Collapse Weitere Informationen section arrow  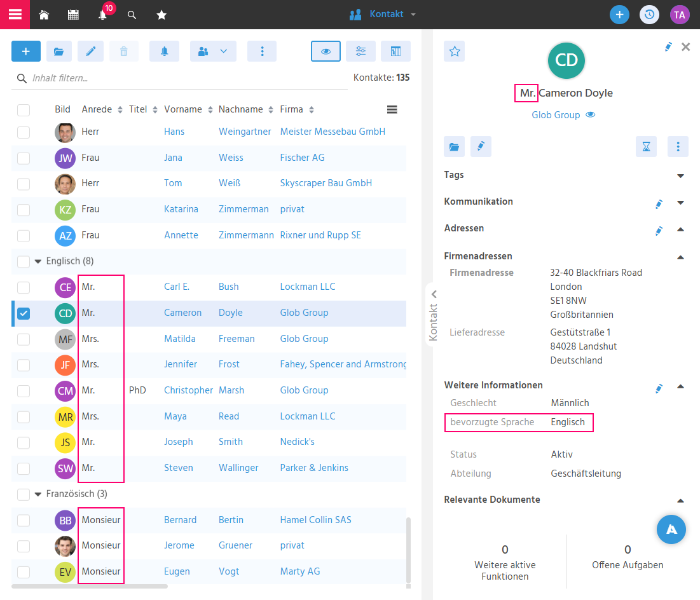(x=680, y=386)
